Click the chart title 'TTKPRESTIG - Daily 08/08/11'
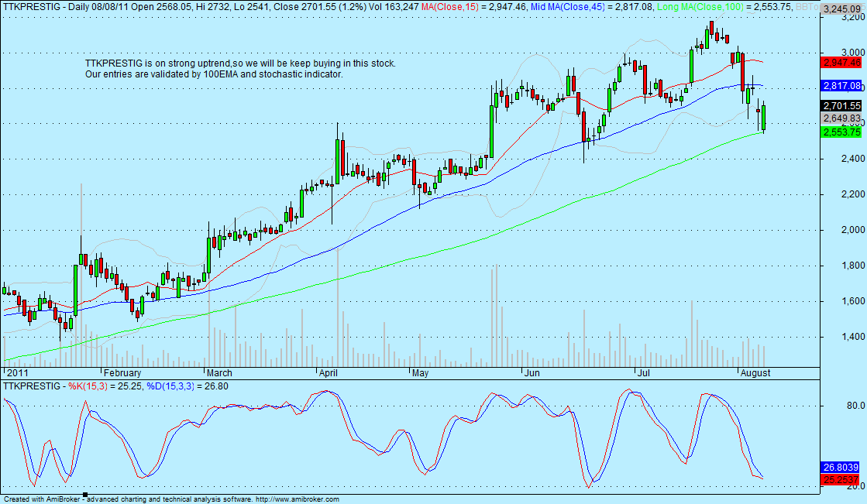Screen dimensions: 867x504 point(67,7)
